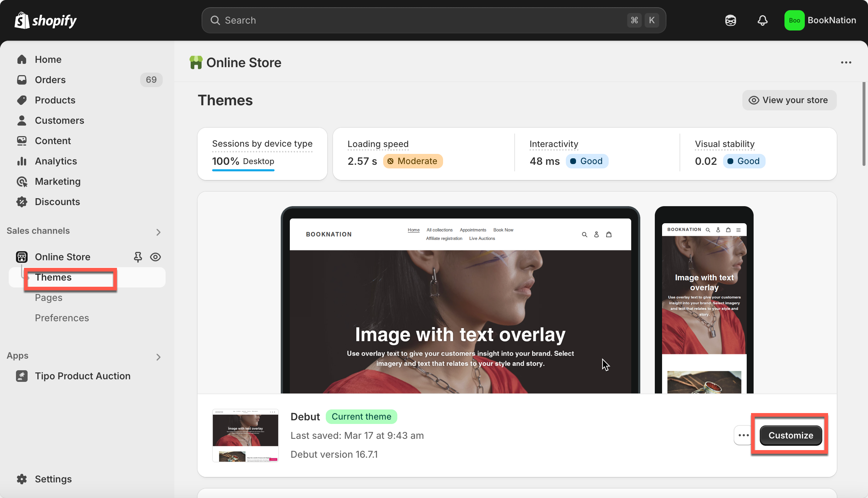Open Analytics from sidebar
The height and width of the screenshot is (498, 868).
pyautogui.click(x=56, y=161)
